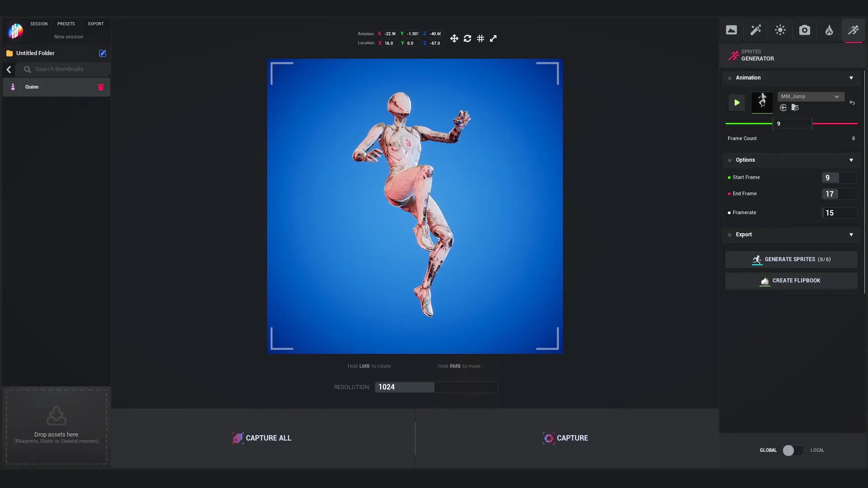Screen dimensions: 868x488
Task: Click the rotate refresh tool
Action: tap(467, 39)
